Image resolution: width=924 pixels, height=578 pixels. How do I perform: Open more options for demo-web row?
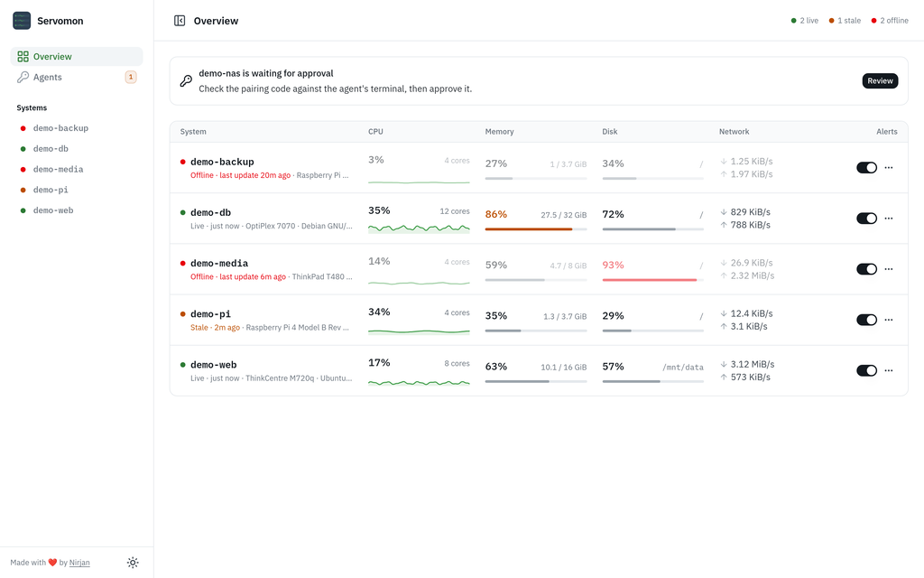coord(889,370)
